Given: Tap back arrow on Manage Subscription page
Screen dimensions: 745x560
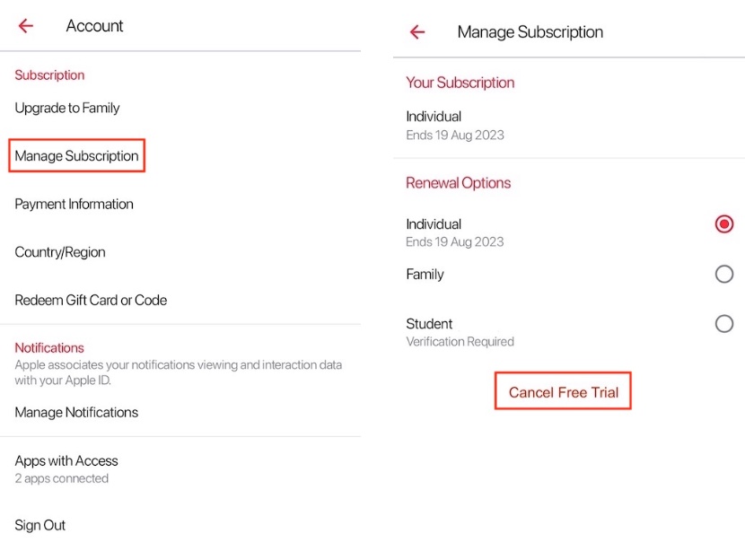Looking at the screenshot, I should pyautogui.click(x=416, y=32).
